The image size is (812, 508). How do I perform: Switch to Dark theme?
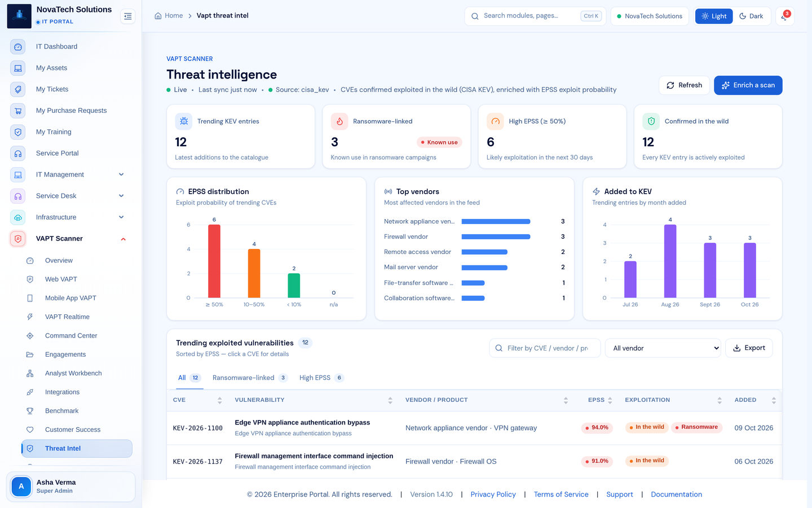[751, 16]
